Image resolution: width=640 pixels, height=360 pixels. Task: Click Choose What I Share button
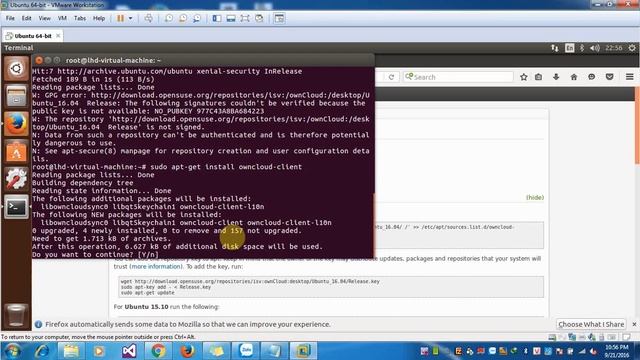[591, 324]
